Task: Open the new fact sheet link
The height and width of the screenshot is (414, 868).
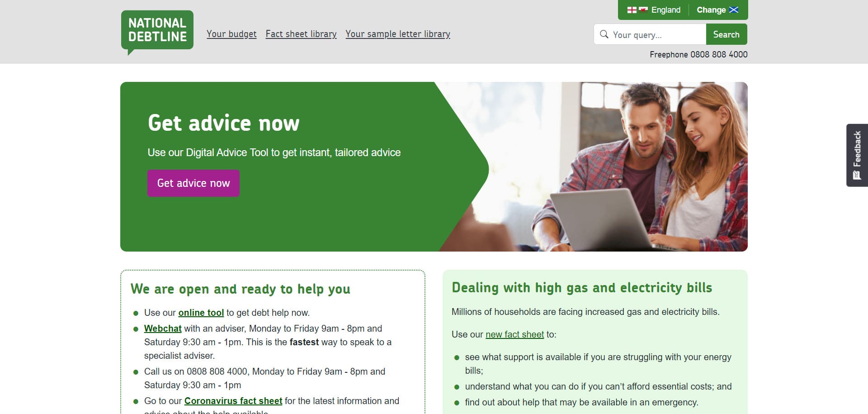Action: click(x=514, y=334)
